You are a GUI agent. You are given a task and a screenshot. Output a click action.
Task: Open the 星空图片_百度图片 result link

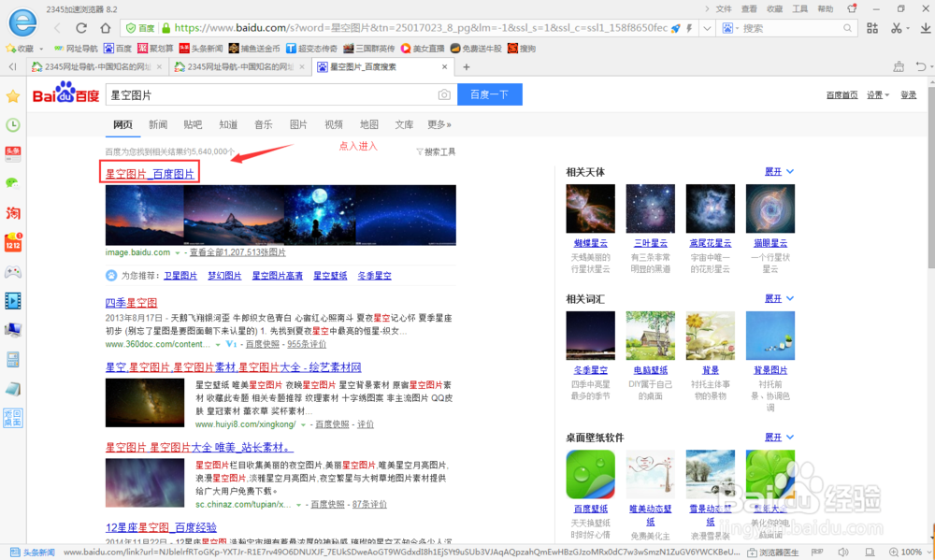150,174
